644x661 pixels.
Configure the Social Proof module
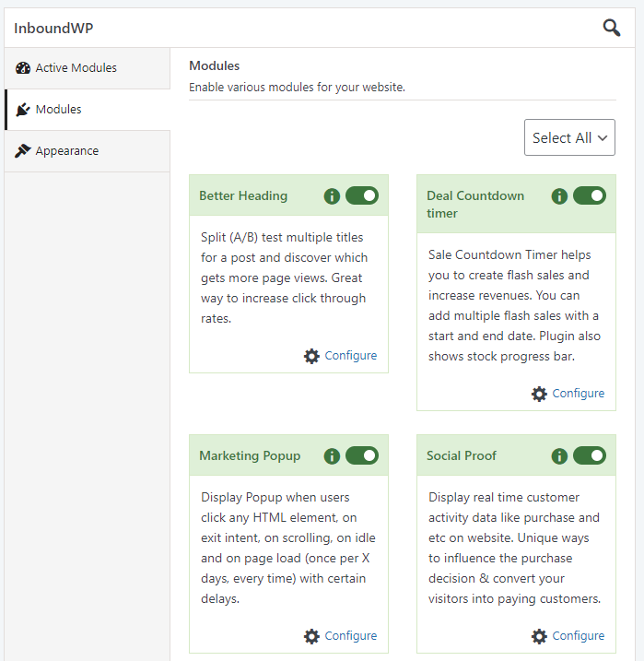[578, 635]
